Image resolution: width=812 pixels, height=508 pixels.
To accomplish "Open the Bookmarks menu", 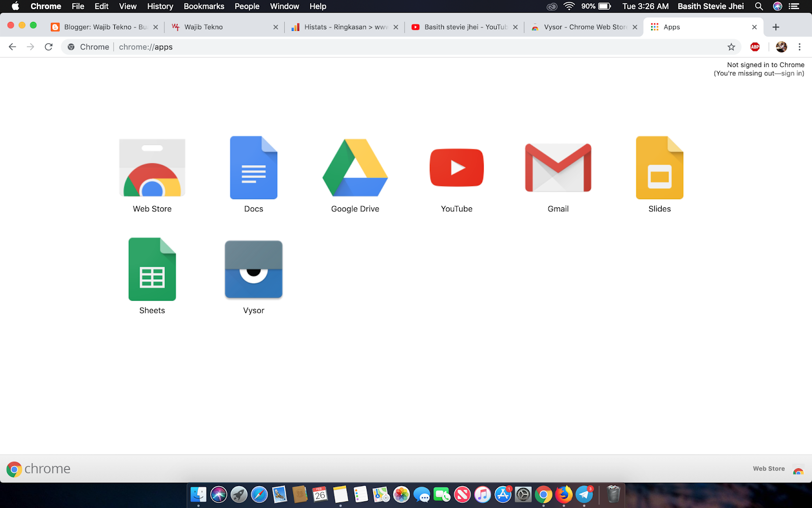I will [204, 6].
